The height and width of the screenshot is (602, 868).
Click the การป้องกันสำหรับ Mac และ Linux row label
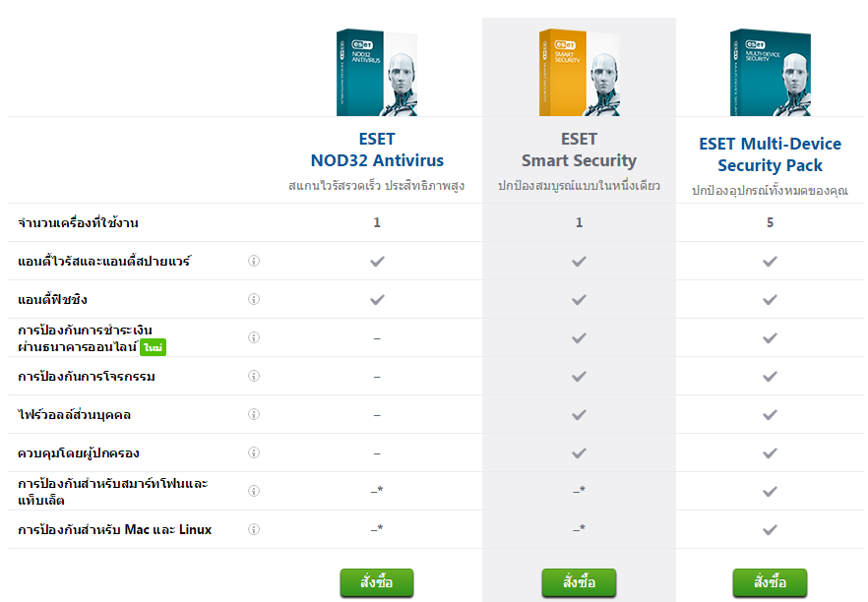(x=115, y=530)
